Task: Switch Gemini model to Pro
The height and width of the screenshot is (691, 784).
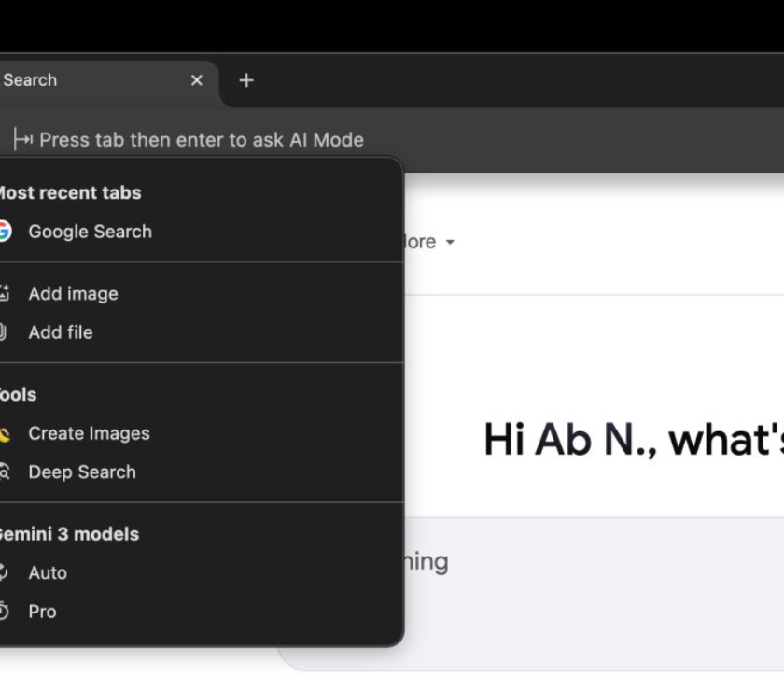Action: coord(42,612)
